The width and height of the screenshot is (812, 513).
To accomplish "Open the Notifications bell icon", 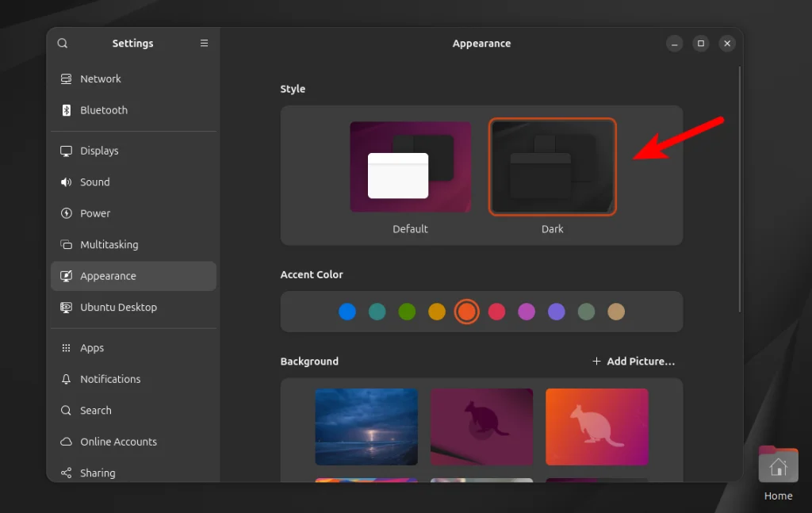I will pos(65,379).
